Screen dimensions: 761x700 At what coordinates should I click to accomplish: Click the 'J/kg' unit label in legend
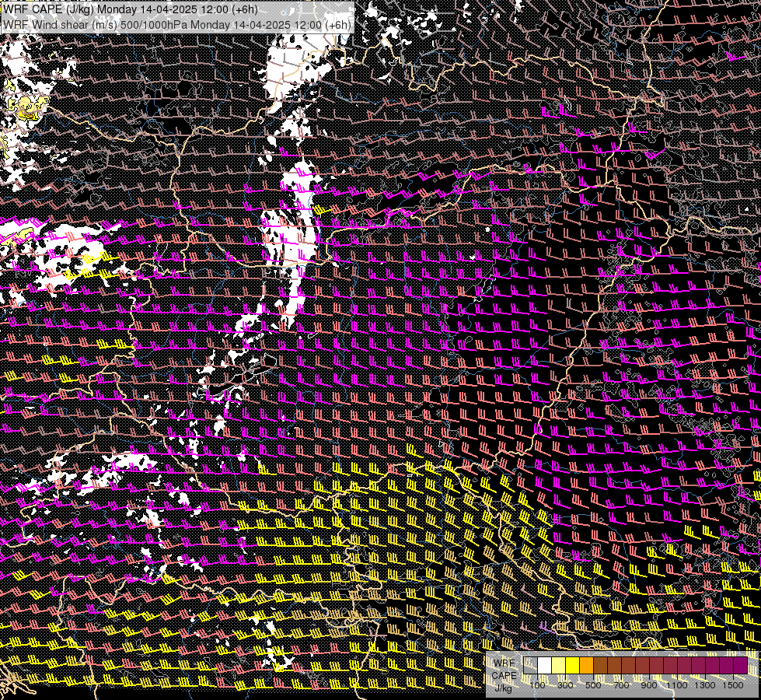click(x=504, y=688)
